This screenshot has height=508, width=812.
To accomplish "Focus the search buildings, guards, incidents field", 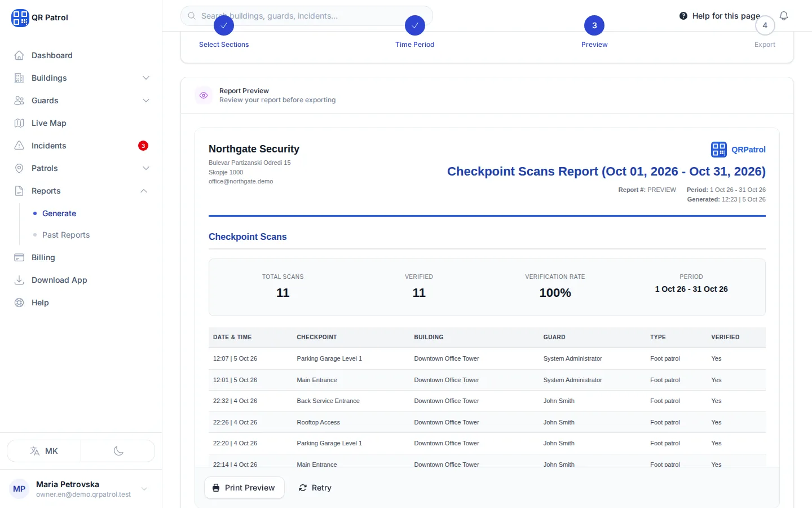I will tap(306, 16).
